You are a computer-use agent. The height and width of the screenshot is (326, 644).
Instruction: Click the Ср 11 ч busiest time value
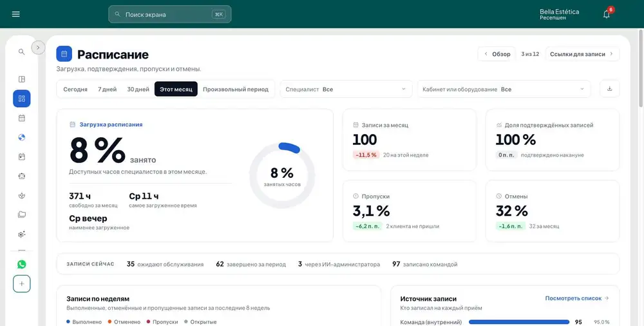click(144, 196)
